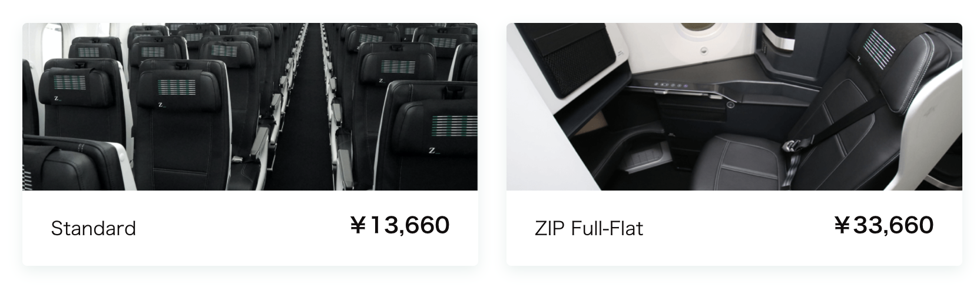Click the yen symbol beside 13,660
Viewport: 980px width, 287px height.
click(x=357, y=225)
